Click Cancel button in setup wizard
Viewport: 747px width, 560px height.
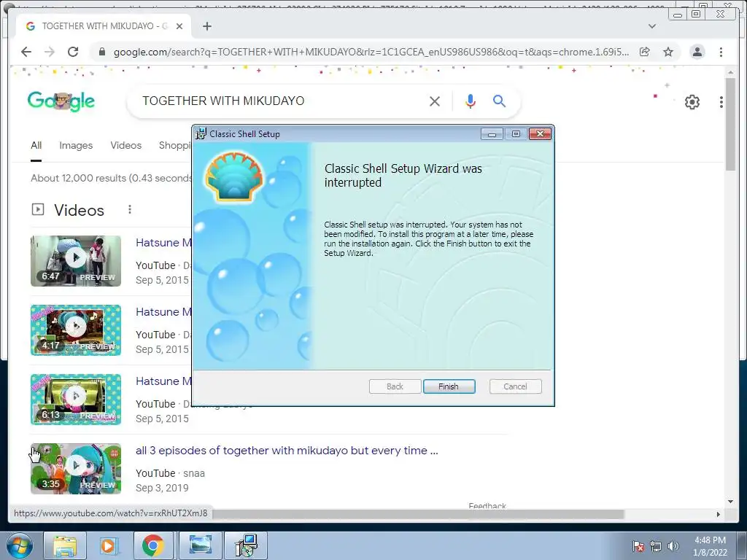tap(515, 386)
